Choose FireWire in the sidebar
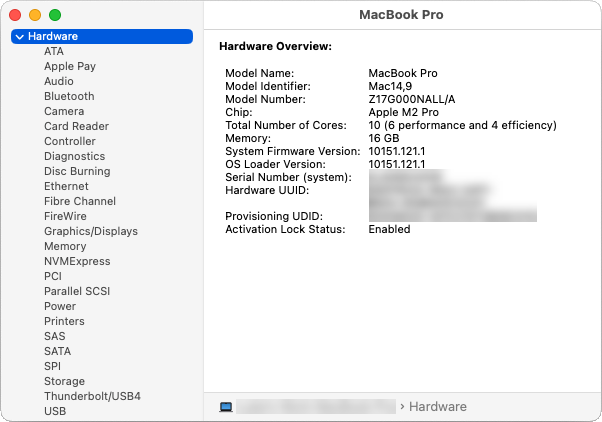Viewport: 602px width, 422px height. click(x=65, y=216)
